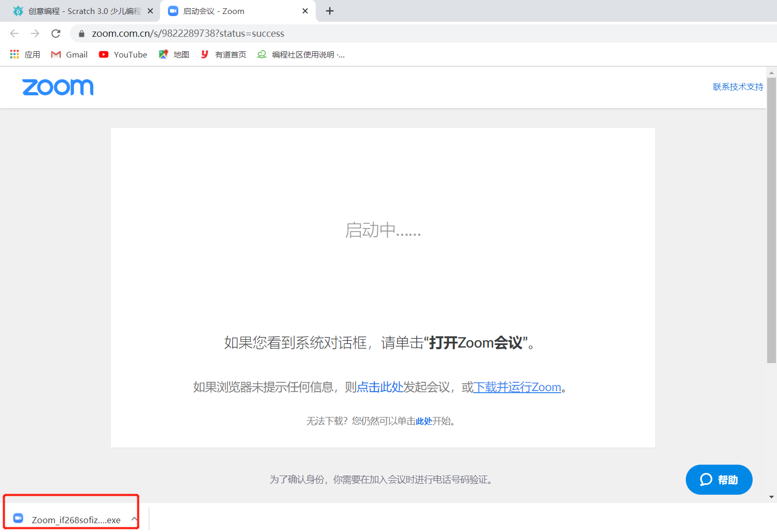Image resolution: width=777 pixels, height=532 pixels.
Task: Open the 应用 apps bookmark
Action: [x=25, y=54]
